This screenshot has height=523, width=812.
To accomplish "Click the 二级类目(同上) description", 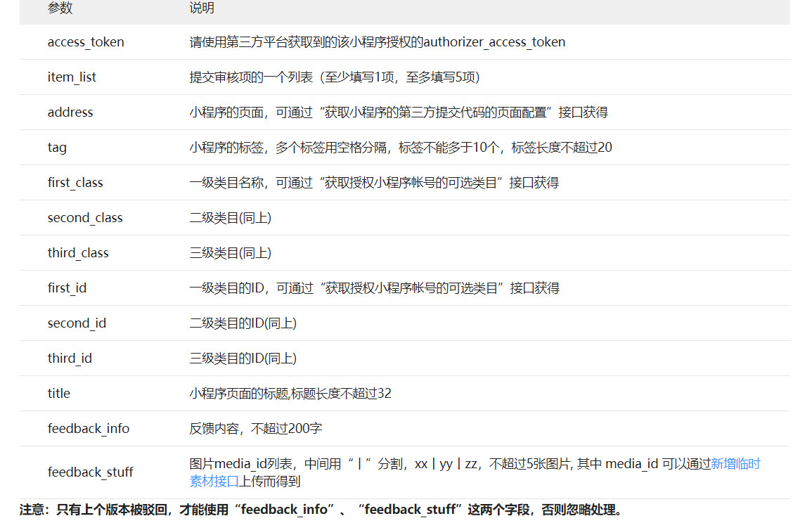I will click(231, 218).
